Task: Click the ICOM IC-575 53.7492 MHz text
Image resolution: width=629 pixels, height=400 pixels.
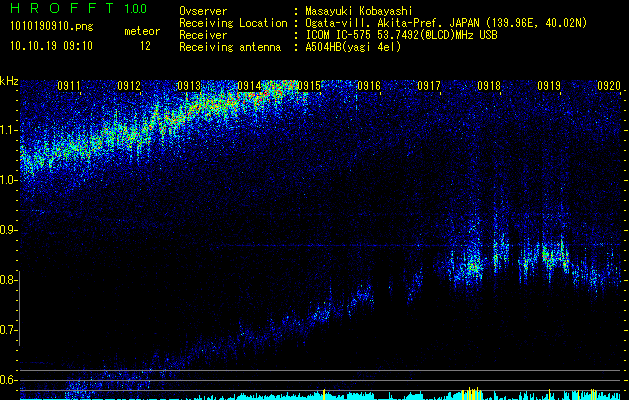Action: click(x=402, y=35)
